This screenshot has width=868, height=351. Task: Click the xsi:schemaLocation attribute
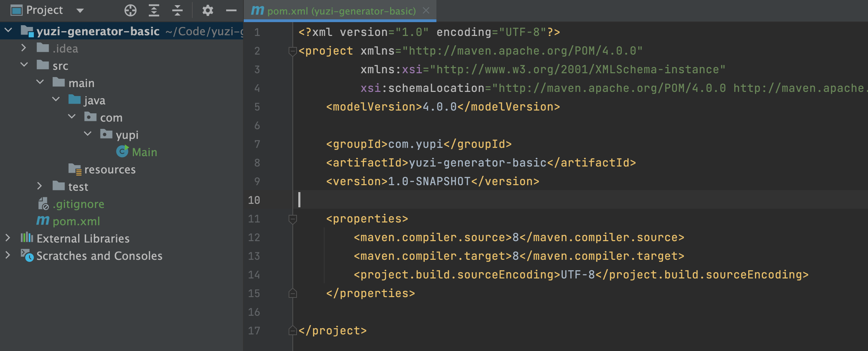(x=423, y=88)
